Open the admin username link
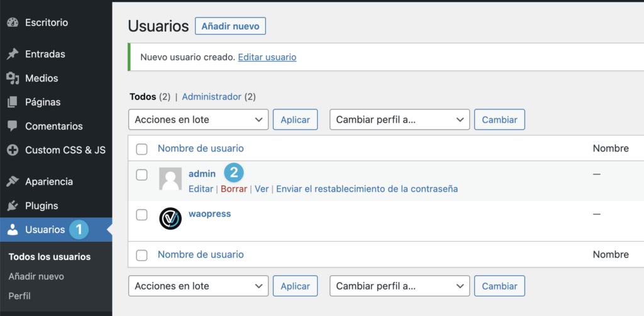This screenshot has width=644, height=316. click(x=202, y=174)
